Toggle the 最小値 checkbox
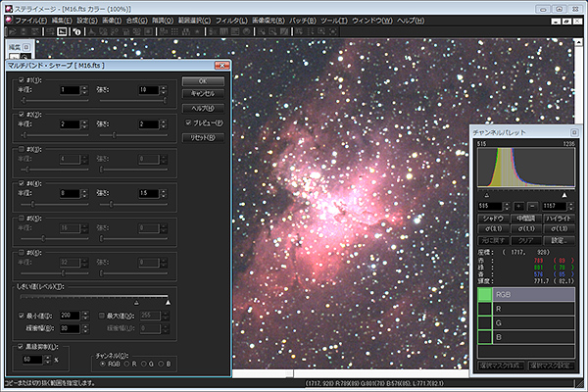This screenshot has width=588, height=392. 22,316
